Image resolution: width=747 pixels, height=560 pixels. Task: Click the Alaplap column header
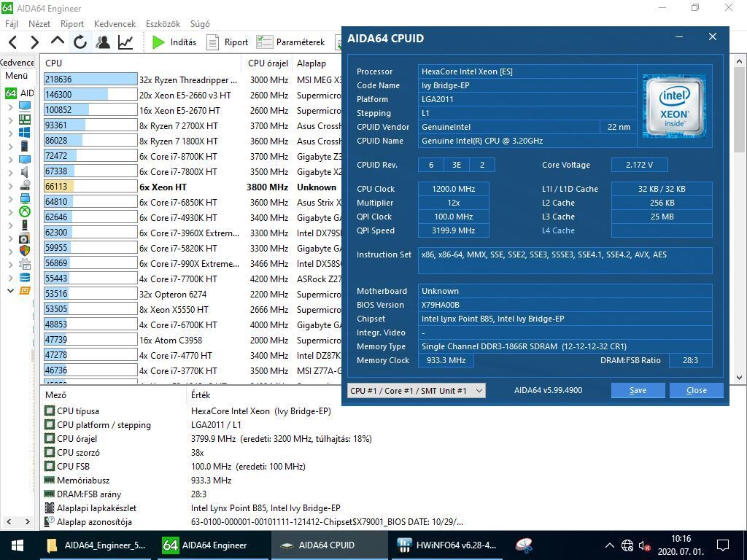click(x=317, y=63)
